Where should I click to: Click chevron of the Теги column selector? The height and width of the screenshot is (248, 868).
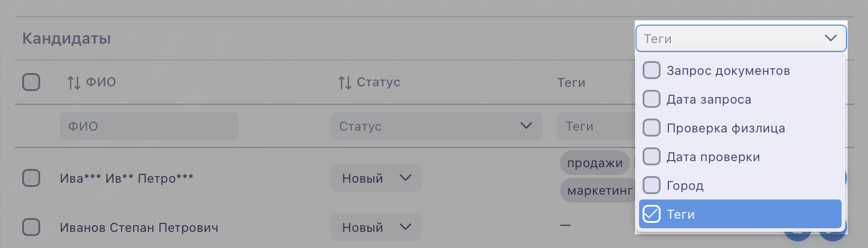click(x=830, y=39)
